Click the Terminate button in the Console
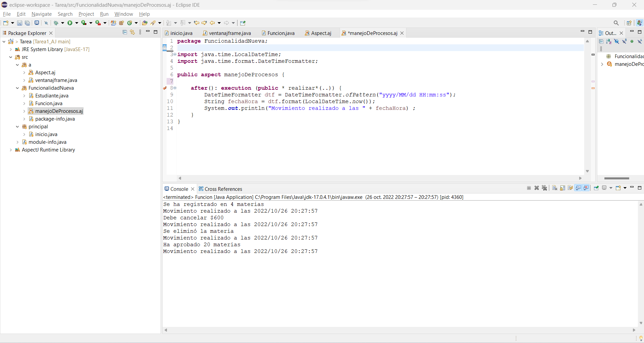This screenshot has height=343, width=644. pos(528,188)
